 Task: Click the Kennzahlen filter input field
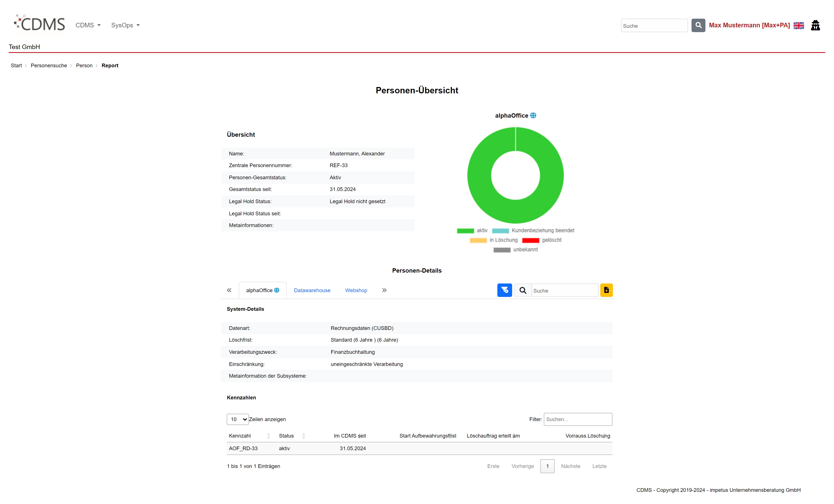[578, 419]
